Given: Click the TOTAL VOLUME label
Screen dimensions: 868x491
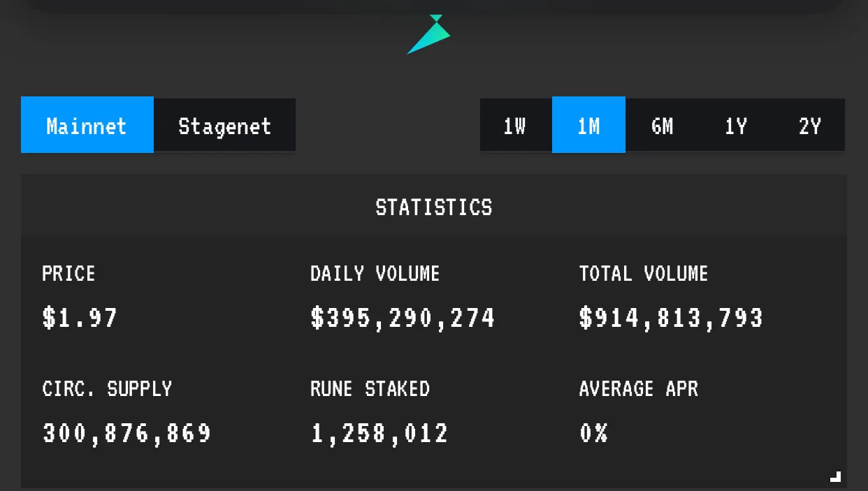Looking at the screenshot, I should tap(644, 273).
